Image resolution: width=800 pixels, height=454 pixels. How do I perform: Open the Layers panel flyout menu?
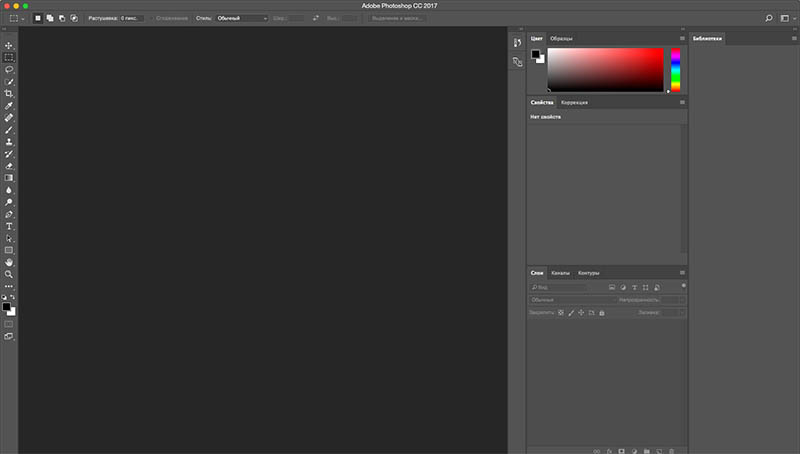(682, 272)
